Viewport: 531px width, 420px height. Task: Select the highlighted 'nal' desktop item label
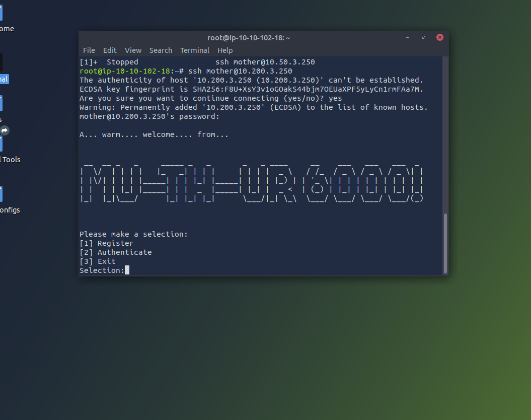tap(4, 79)
